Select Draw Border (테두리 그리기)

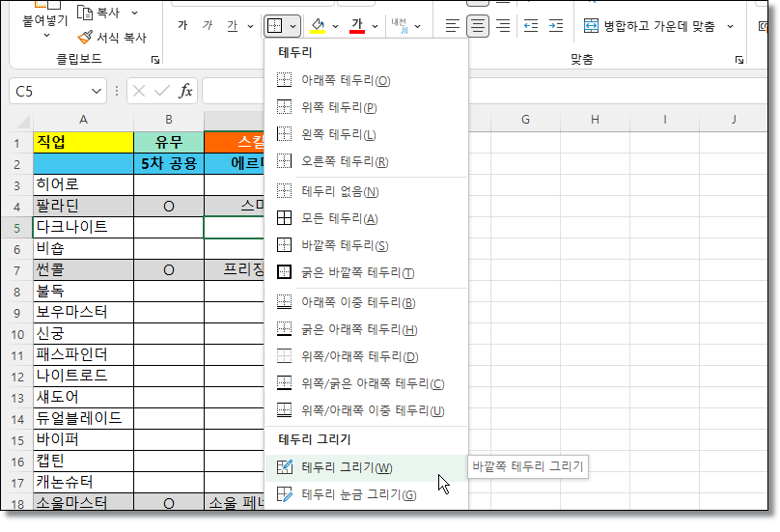click(x=367, y=468)
